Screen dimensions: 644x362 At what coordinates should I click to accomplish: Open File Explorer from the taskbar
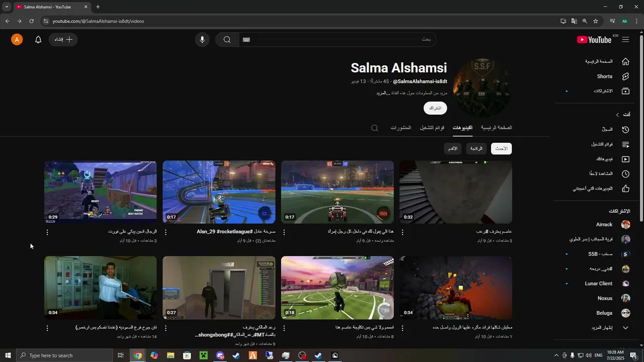pos(171,355)
